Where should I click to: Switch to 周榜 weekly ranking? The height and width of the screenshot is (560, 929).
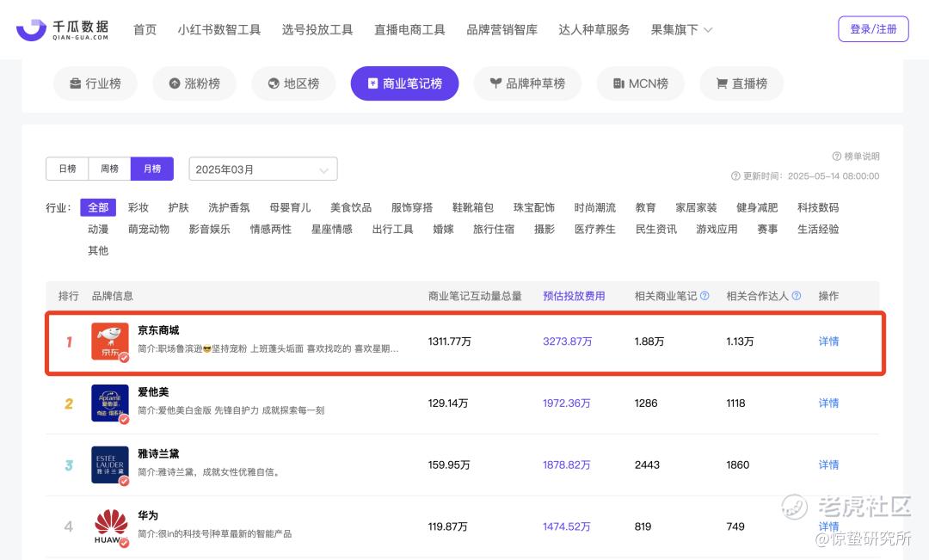click(x=110, y=169)
